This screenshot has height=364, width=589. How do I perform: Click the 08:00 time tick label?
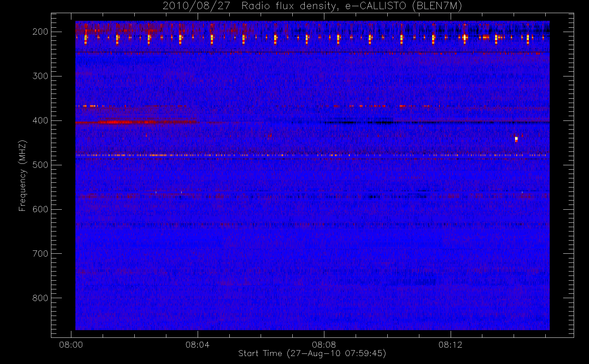point(71,345)
